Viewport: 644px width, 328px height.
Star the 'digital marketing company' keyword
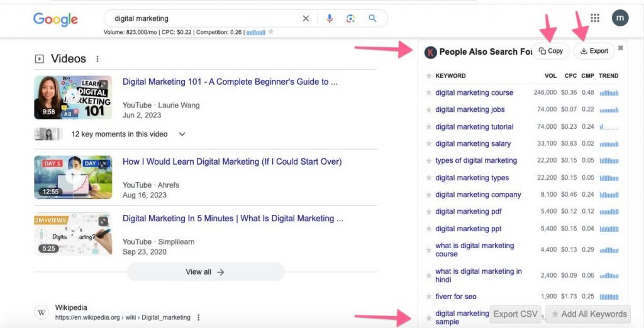click(x=429, y=195)
